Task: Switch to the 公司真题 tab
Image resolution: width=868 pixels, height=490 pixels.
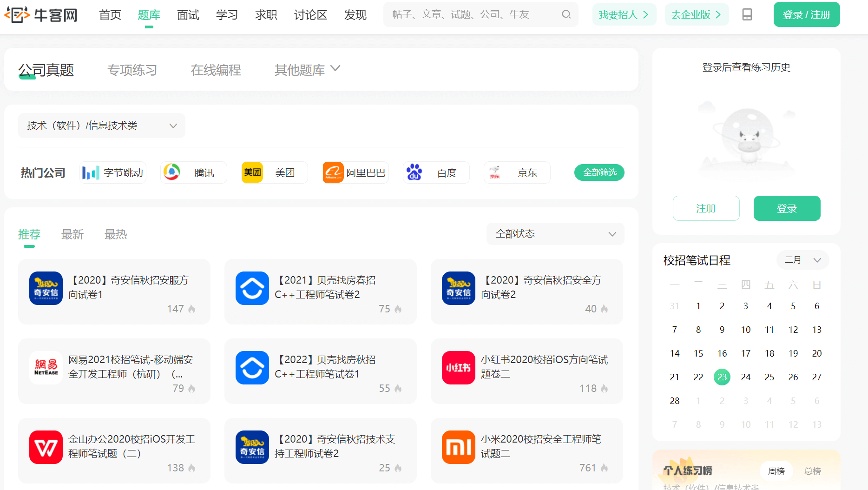Action: pyautogui.click(x=46, y=70)
